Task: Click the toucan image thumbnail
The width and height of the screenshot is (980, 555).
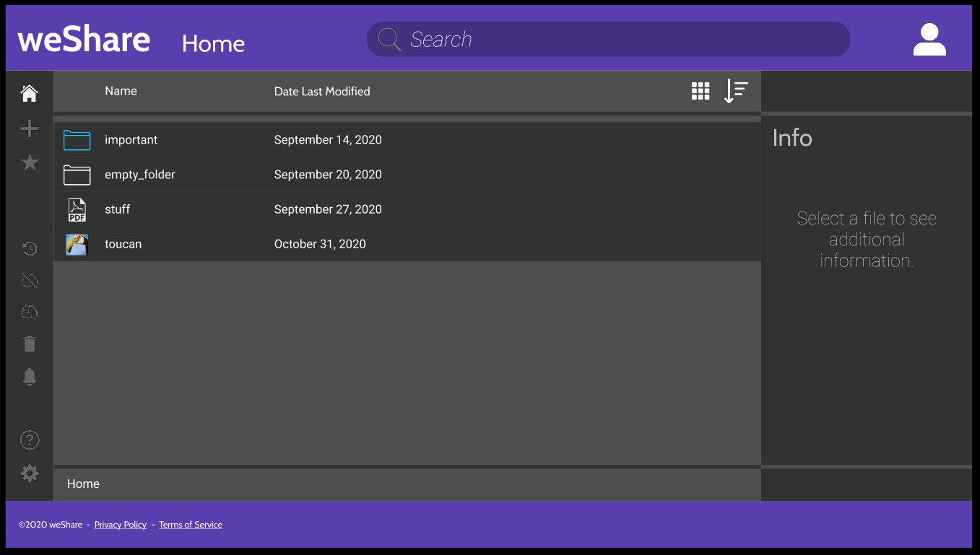Action: coord(77,244)
